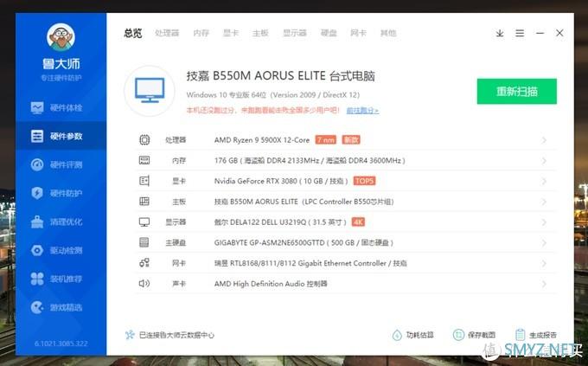Click the 生成报告 report icon

click(x=521, y=335)
